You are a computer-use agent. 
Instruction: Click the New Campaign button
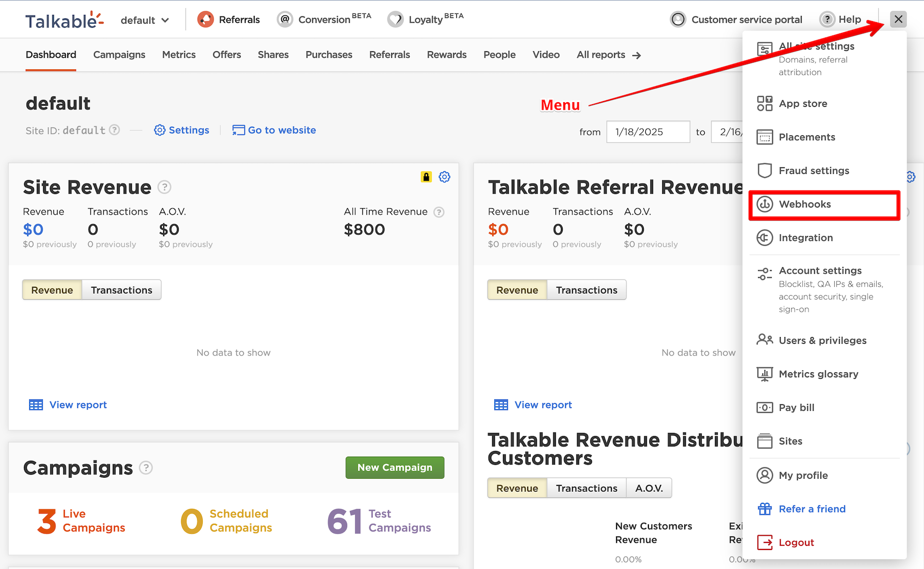395,467
